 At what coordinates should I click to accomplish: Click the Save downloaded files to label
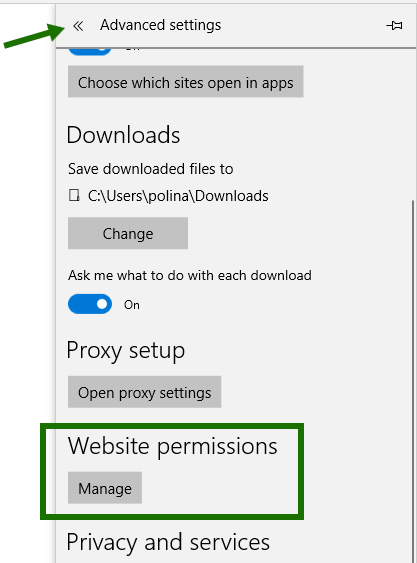pos(150,169)
